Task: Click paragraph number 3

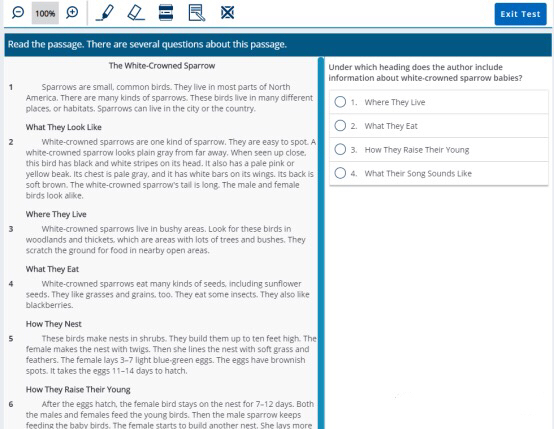Action: [11, 229]
